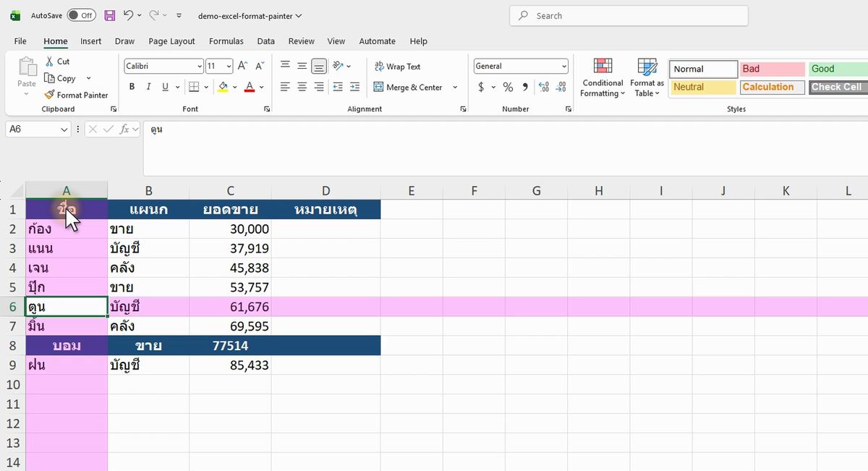Image resolution: width=868 pixels, height=471 pixels.
Task: Click Increase Decimal button
Action: pyautogui.click(x=544, y=87)
